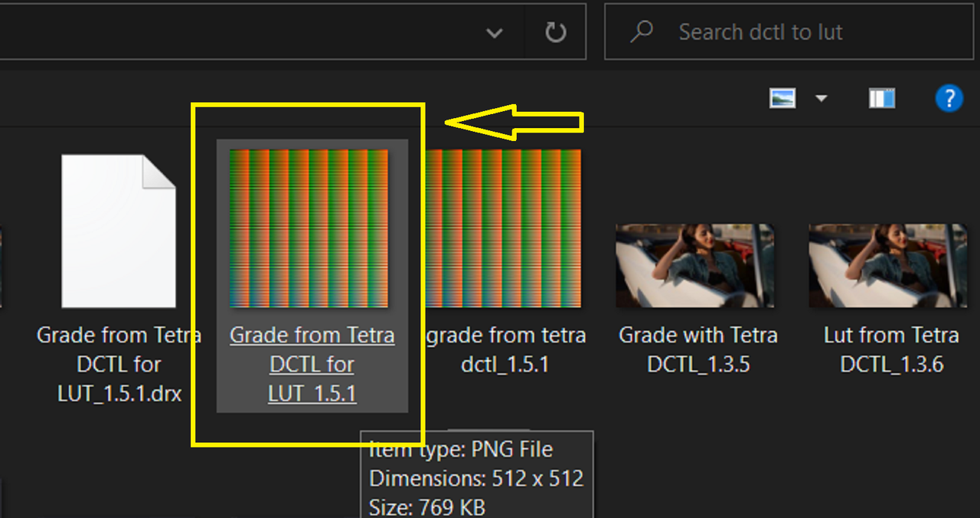Click the underlined Grade from Tetra DCTL for LUT_1.5.1 name

(x=312, y=364)
